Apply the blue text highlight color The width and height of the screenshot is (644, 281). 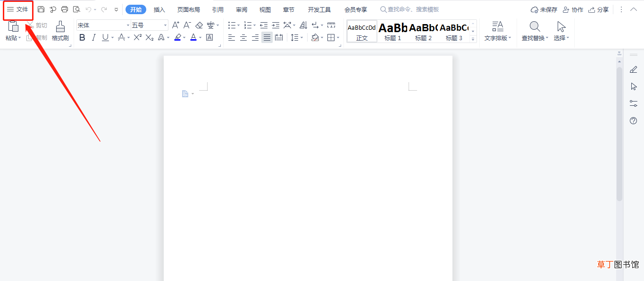pyautogui.click(x=177, y=37)
